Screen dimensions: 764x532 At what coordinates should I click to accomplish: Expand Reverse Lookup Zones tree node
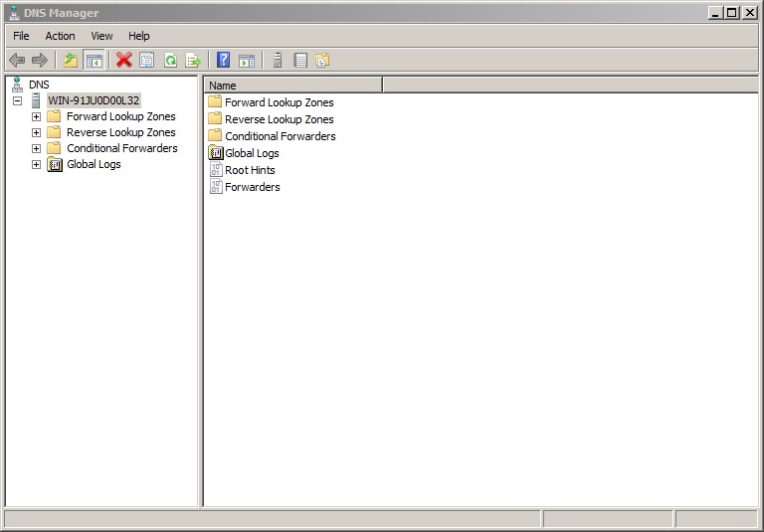[36, 132]
